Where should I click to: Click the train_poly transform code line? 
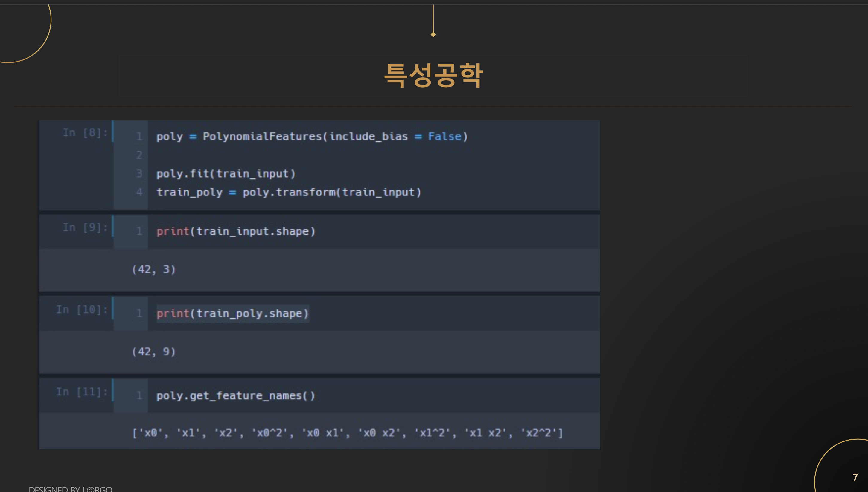click(289, 192)
